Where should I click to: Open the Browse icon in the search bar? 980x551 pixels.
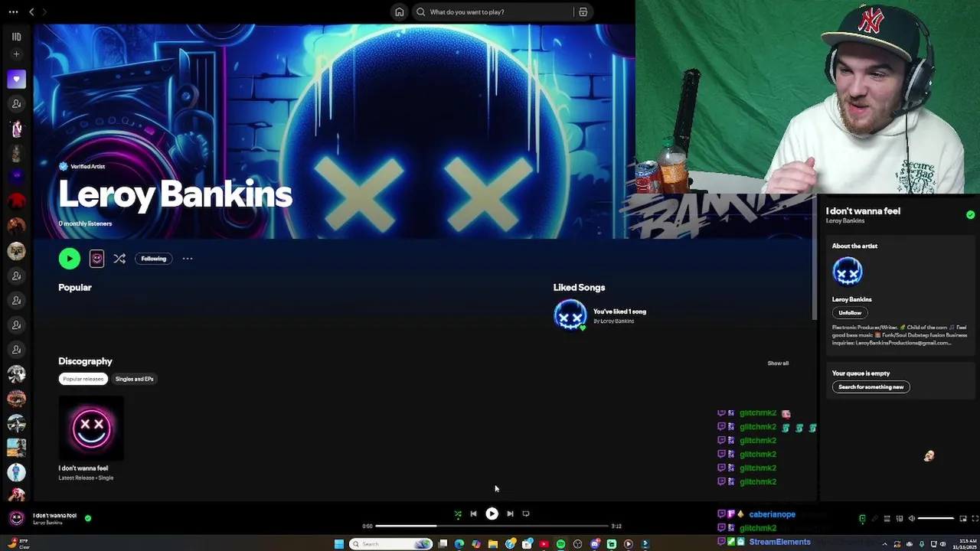[x=583, y=12]
